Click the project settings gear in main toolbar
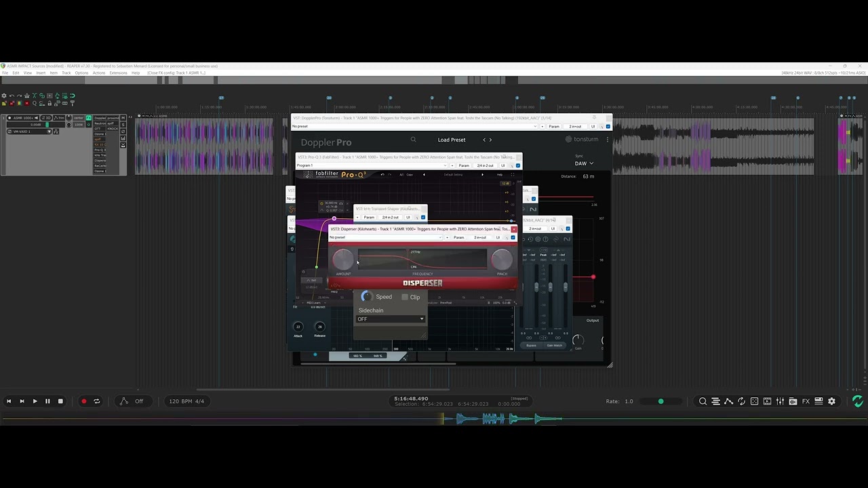The height and width of the screenshot is (488, 868). (4, 96)
